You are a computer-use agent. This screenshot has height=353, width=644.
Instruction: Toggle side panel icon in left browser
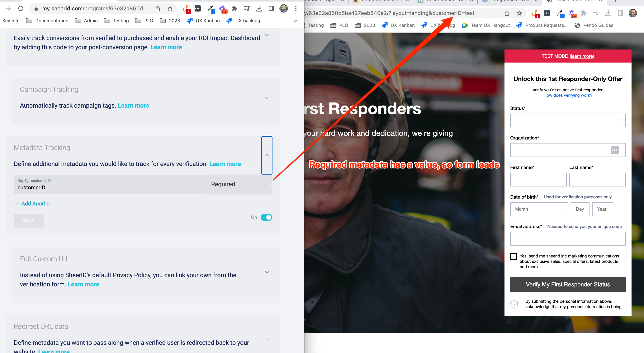[x=271, y=8]
